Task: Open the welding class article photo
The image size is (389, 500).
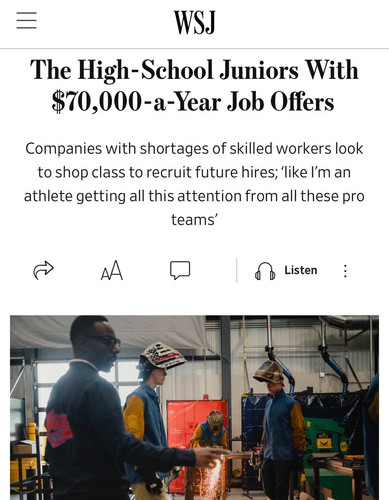Action: [194, 407]
